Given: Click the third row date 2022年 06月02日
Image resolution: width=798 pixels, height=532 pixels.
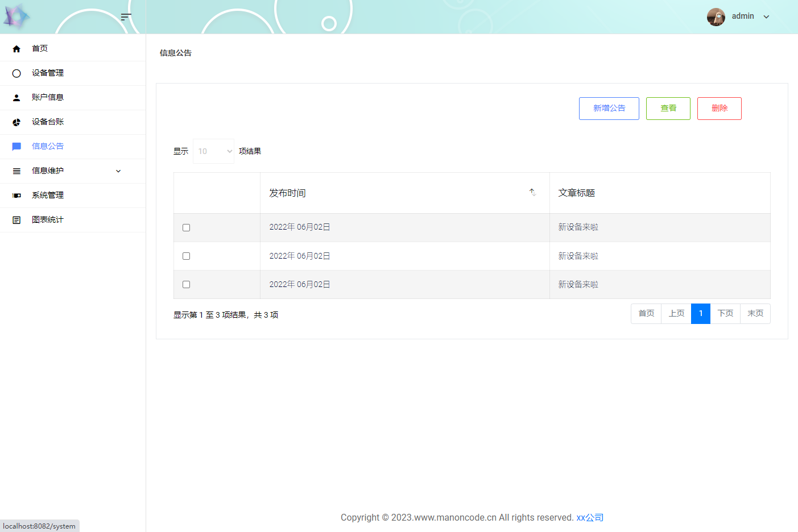Looking at the screenshot, I should (300, 285).
